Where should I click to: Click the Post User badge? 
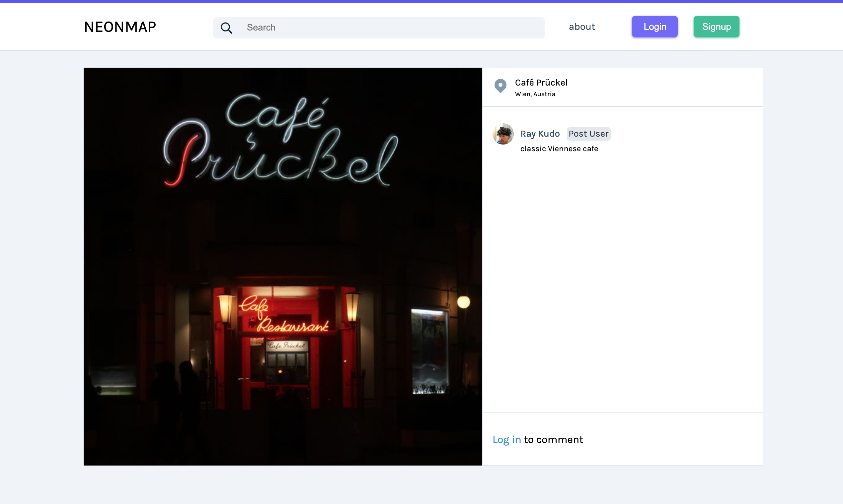pyautogui.click(x=588, y=134)
